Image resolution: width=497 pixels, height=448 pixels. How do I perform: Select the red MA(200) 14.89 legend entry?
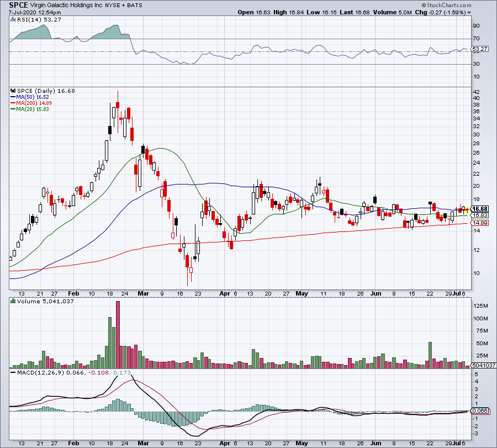pos(31,103)
